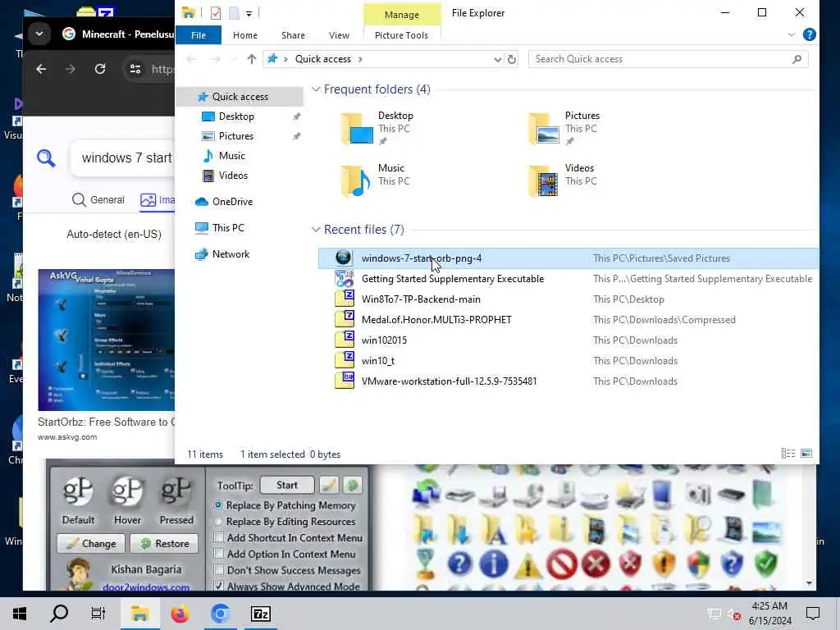
Task: Open Task View on the taskbar
Action: click(98, 614)
